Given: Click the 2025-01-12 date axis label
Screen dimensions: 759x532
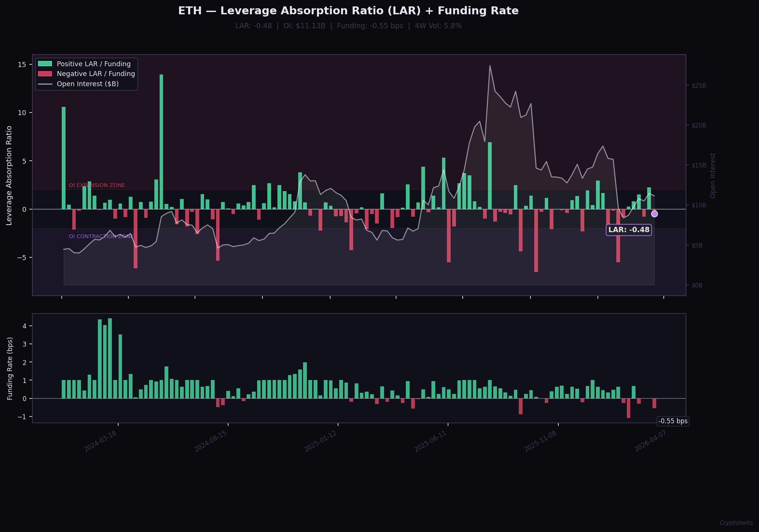Looking at the screenshot, I should pyautogui.click(x=320, y=441).
